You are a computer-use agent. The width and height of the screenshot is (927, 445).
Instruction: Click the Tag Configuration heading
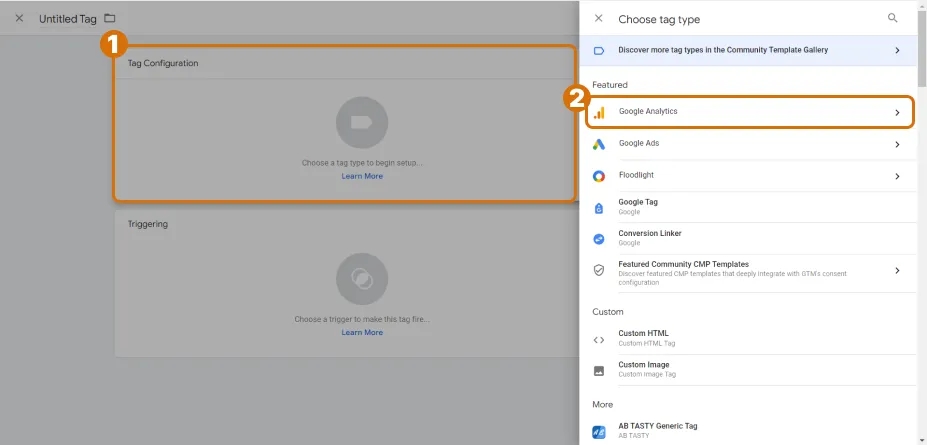coord(163,63)
